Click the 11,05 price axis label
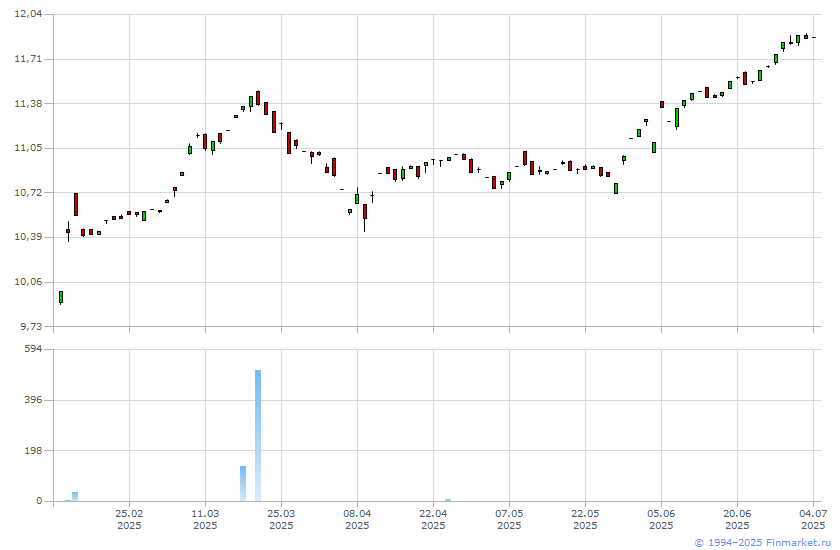 click(x=28, y=148)
